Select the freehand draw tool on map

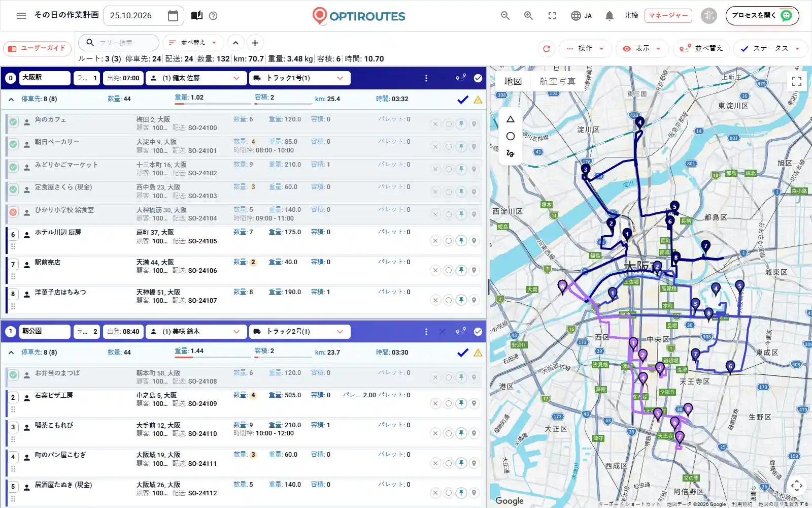[x=511, y=153]
